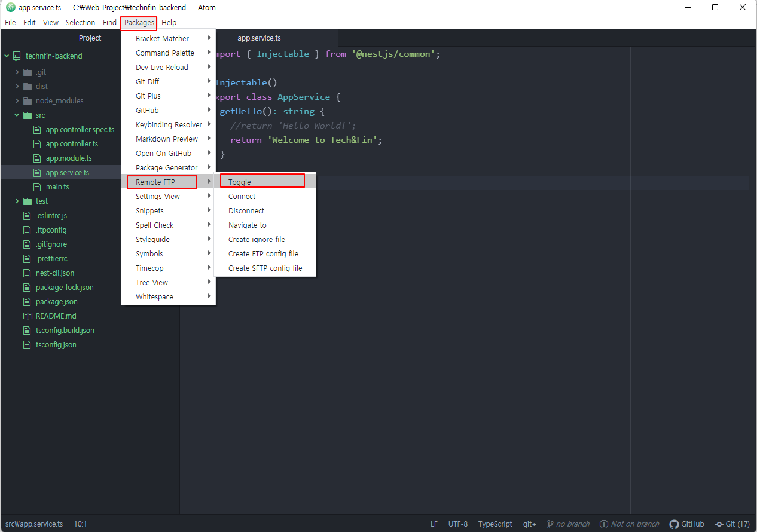Open the File menu
This screenshot has height=532, width=757.
point(10,23)
